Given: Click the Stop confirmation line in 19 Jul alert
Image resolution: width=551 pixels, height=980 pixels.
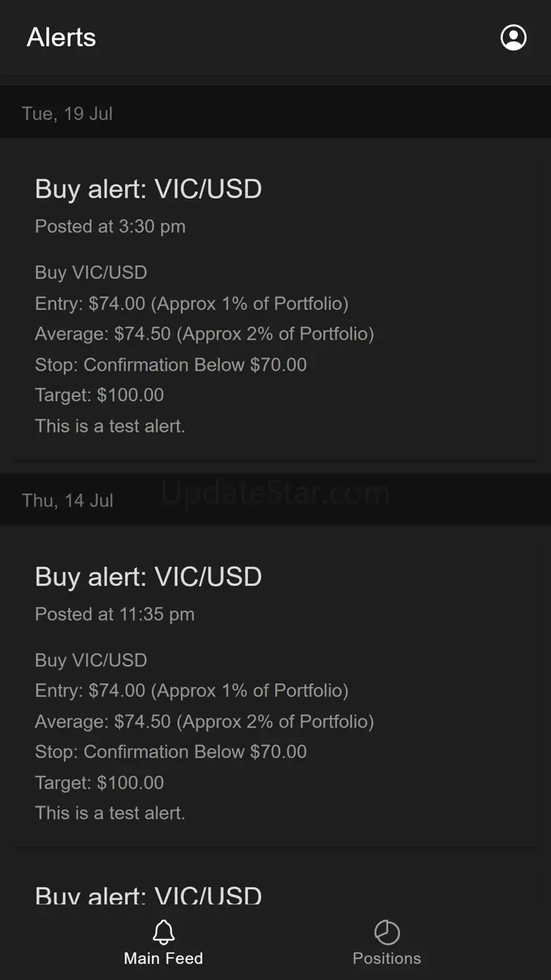Looking at the screenshot, I should coord(171,365).
